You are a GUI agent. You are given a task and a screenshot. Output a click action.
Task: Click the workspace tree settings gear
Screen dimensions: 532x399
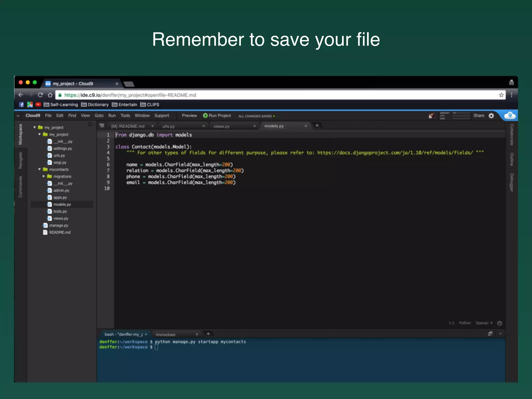(x=90, y=125)
